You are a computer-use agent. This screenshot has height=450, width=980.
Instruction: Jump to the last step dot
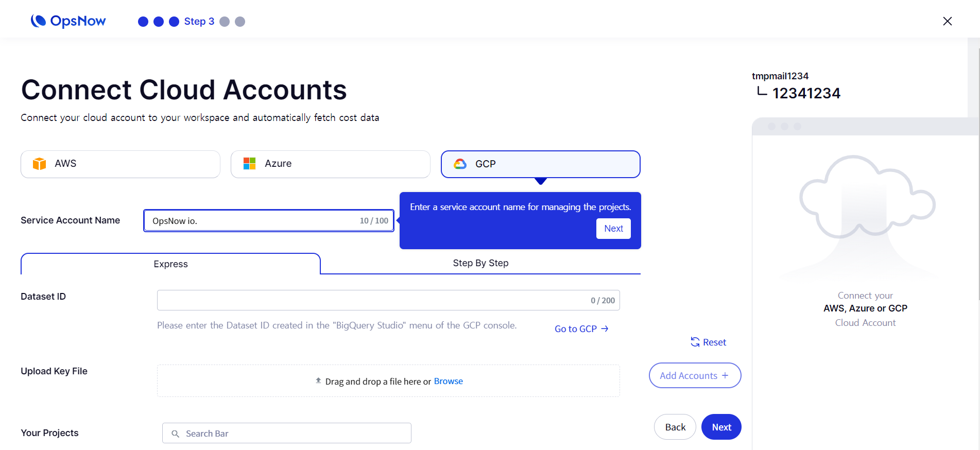[240, 22]
